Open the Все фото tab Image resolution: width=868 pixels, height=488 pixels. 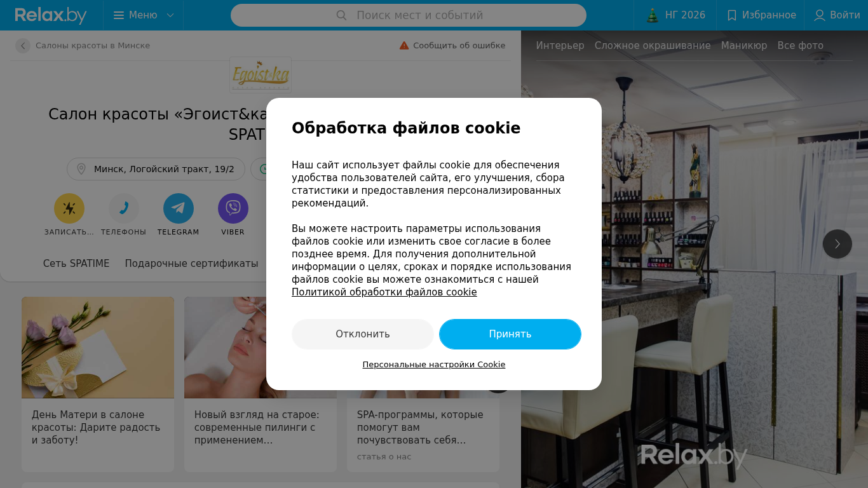point(801,46)
